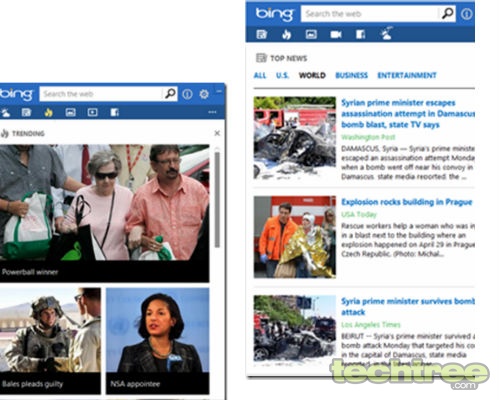Open the NSA appointee trending tile
Viewport: 500px width, 400px height.
click(158, 341)
